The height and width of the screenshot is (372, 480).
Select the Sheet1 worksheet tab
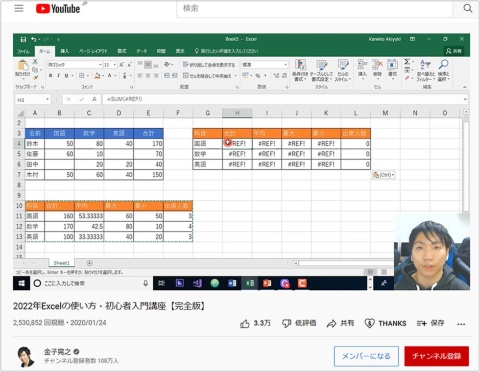click(62, 263)
